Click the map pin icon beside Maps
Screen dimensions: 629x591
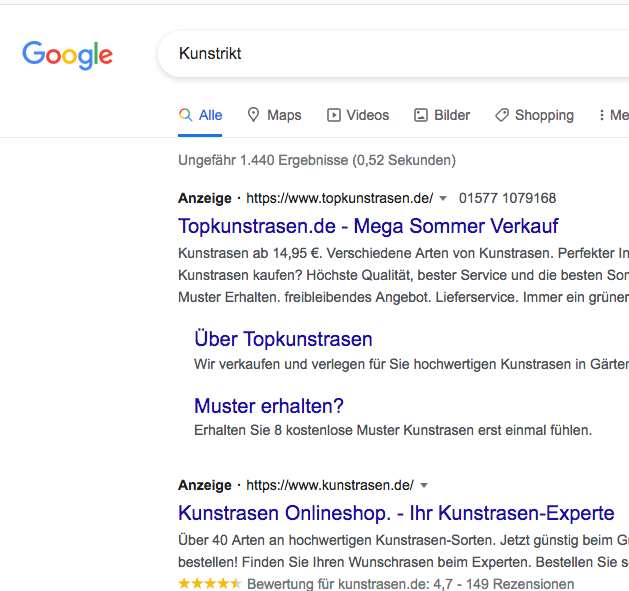(x=253, y=115)
